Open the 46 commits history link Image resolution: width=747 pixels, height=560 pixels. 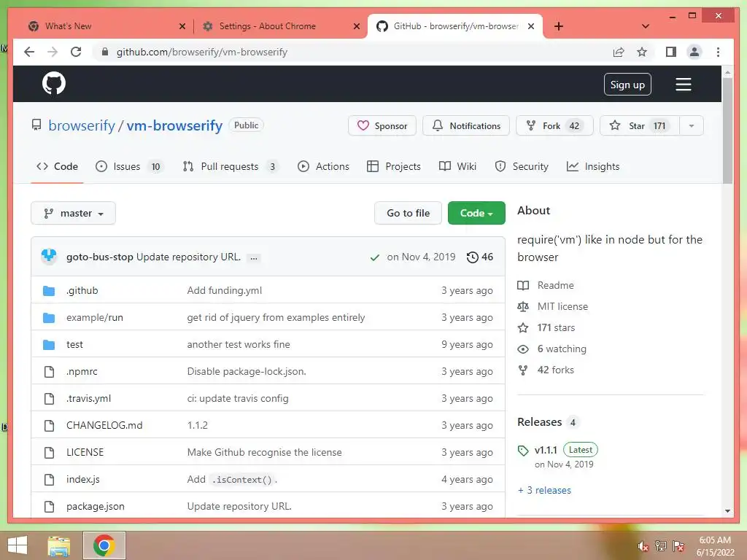pos(480,257)
